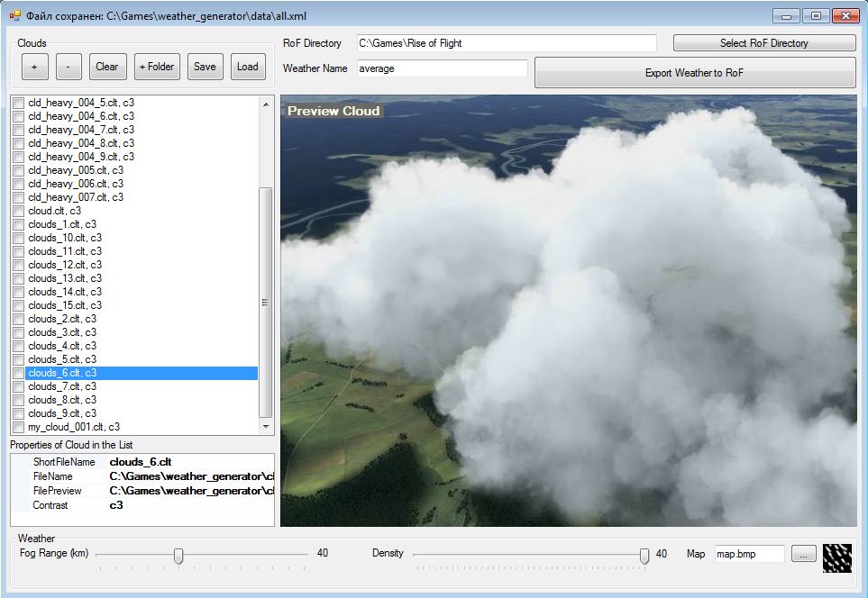Add a cloud with the + button
The image size is (868, 598).
tap(35, 67)
